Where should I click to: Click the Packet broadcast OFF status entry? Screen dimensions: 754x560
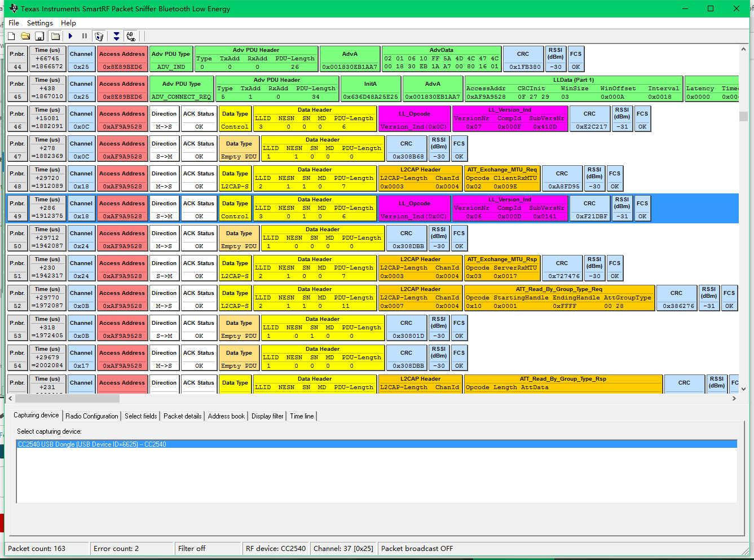pos(417,548)
